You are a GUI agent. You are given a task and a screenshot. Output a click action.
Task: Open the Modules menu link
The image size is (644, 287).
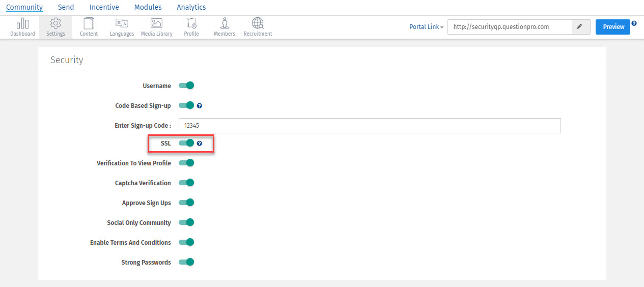coord(148,7)
